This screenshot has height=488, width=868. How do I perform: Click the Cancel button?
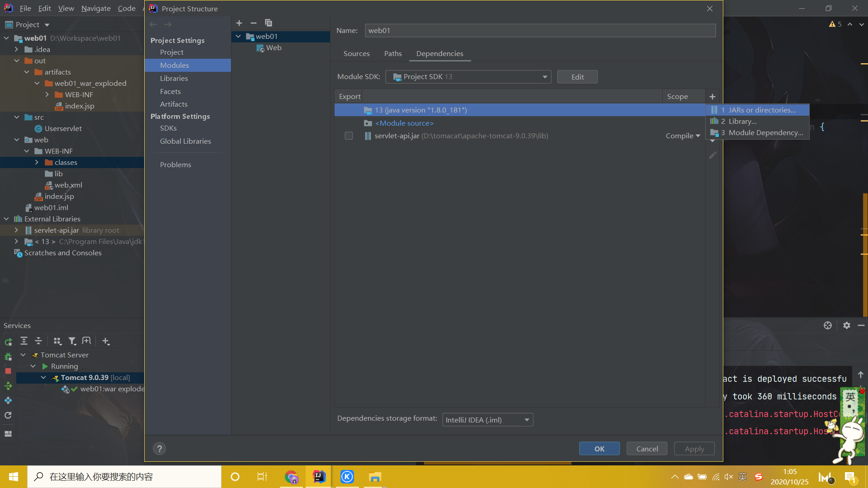647,449
